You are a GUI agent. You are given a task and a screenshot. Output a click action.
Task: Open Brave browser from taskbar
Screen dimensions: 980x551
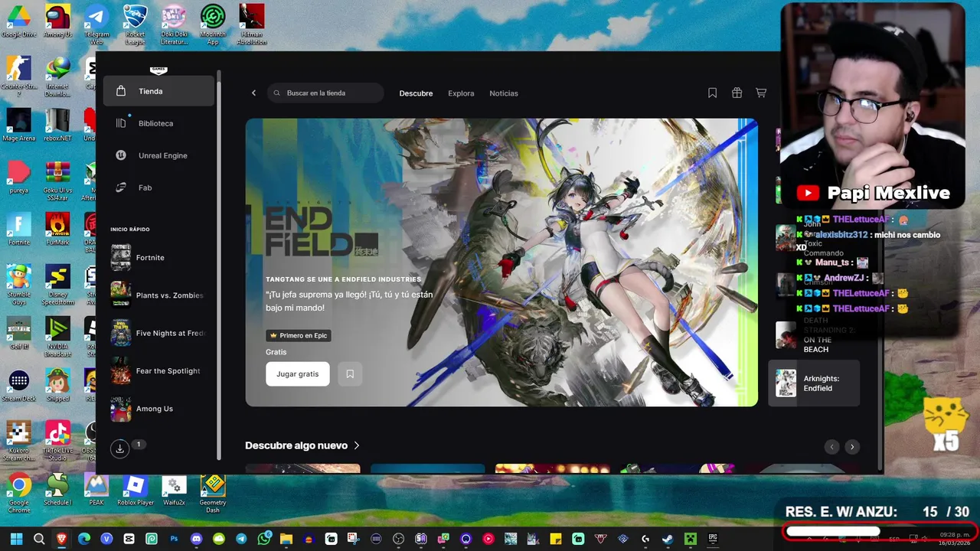pos(61,539)
